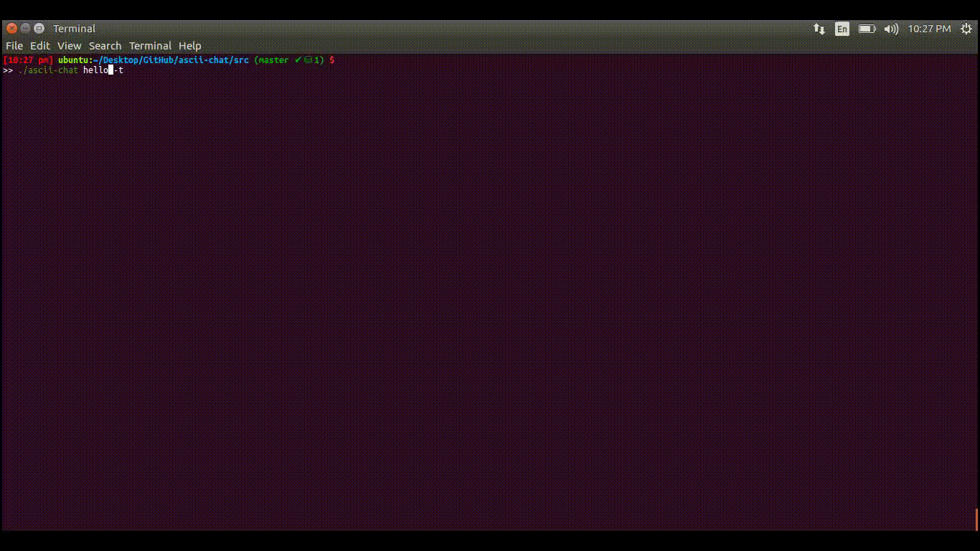Open the volume speaker icon

pyautogui.click(x=891, y=29)
